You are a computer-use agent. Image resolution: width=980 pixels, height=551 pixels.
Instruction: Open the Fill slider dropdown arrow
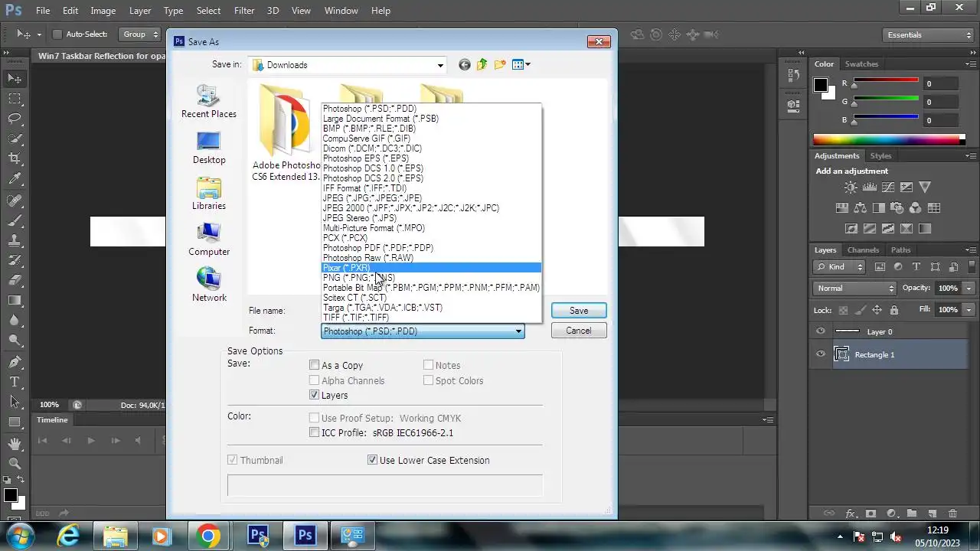tap(970, 310)
